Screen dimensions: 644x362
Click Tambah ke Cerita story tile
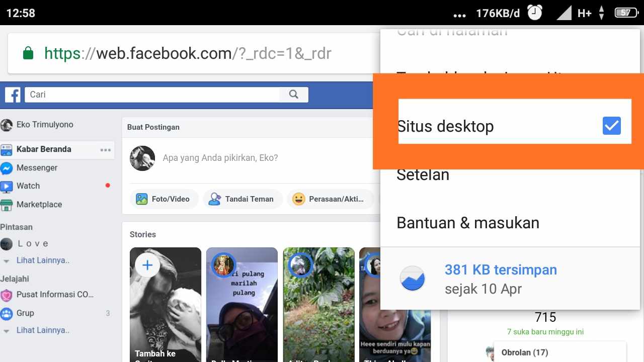coord(165,302)
